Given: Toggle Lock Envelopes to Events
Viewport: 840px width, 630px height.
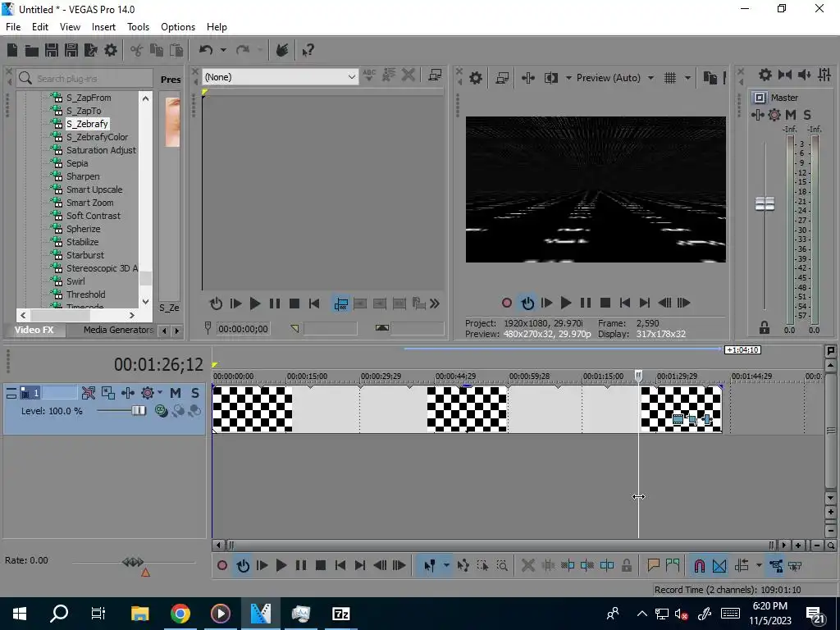Looking at the screenshot, I should 776,565.
